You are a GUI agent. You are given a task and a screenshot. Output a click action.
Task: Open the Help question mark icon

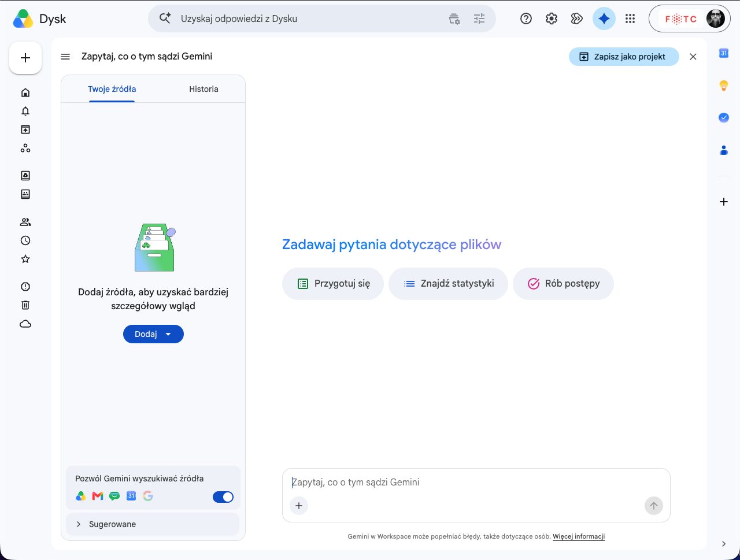(526, 18)
